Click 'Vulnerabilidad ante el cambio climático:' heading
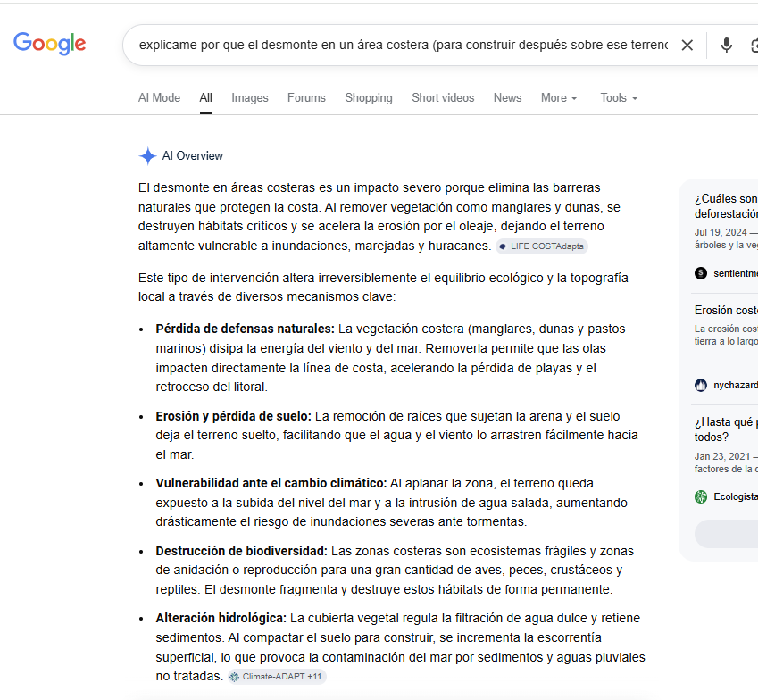The height and width of the screenshot is (700, 758). tap(271, 483)
